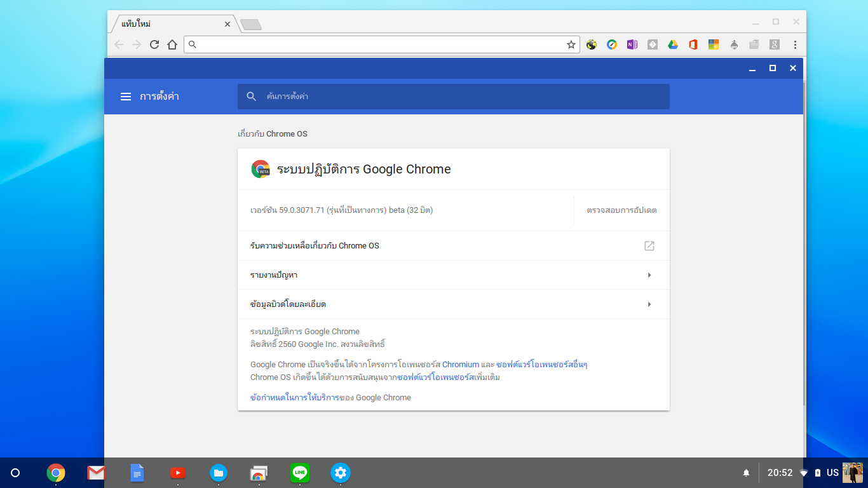This screenshot has width=868, height=488.
Task: Click external link icon for Chrome OS help
Action: pos(649,246)
